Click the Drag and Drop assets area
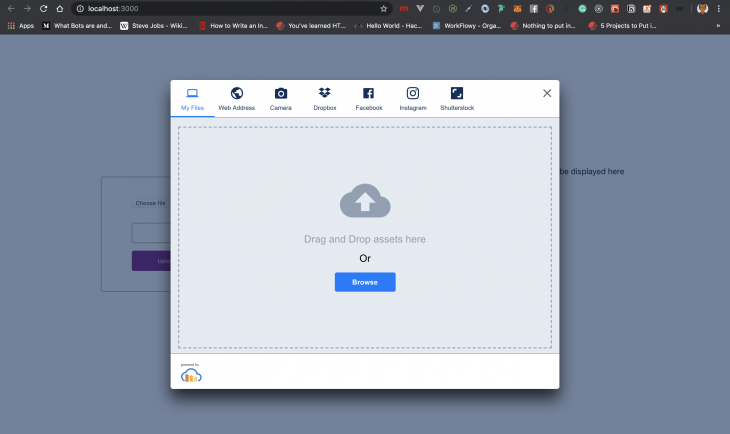 pos(365,239)
